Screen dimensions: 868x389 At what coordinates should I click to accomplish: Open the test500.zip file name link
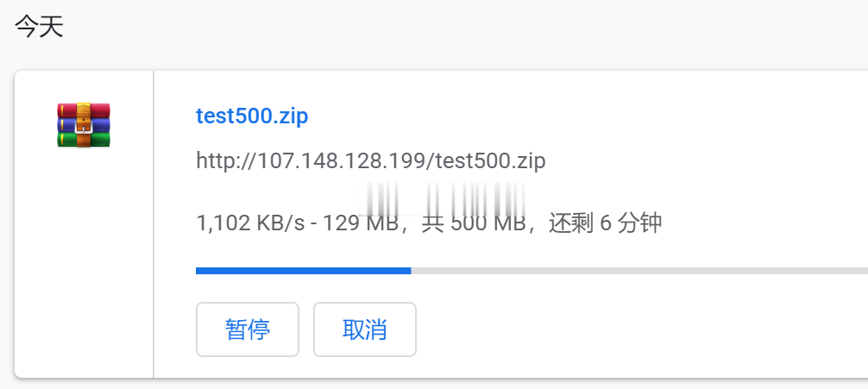coord(252,116)
